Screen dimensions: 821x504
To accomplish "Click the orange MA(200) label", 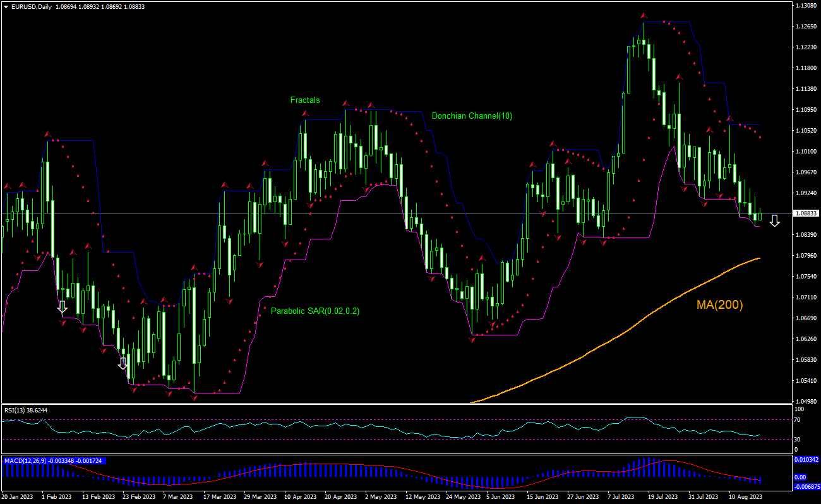I will point(719,305).
